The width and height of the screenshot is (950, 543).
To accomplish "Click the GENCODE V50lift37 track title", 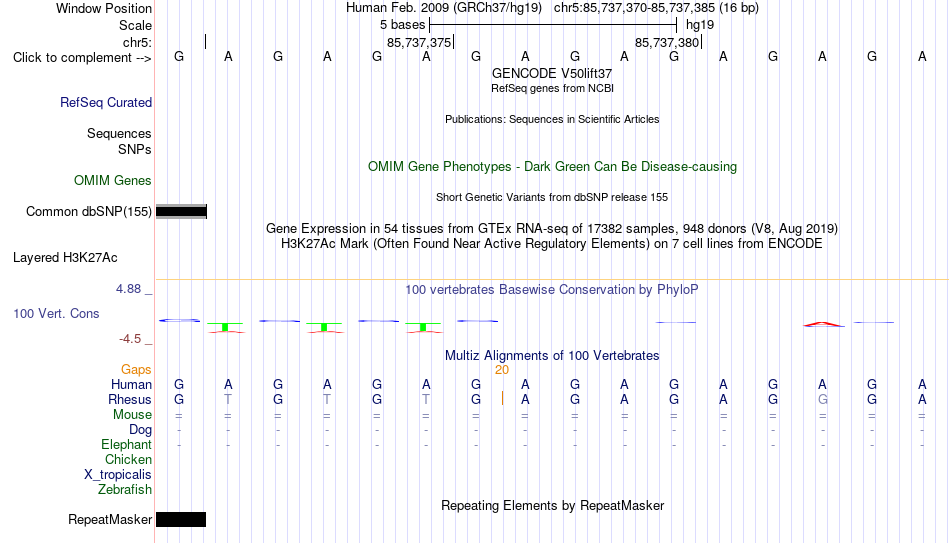I will [x=552, y=73].
